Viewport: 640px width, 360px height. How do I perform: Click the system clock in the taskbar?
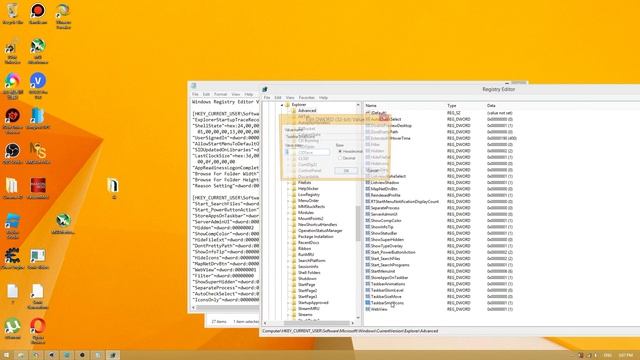coord(625,355)
